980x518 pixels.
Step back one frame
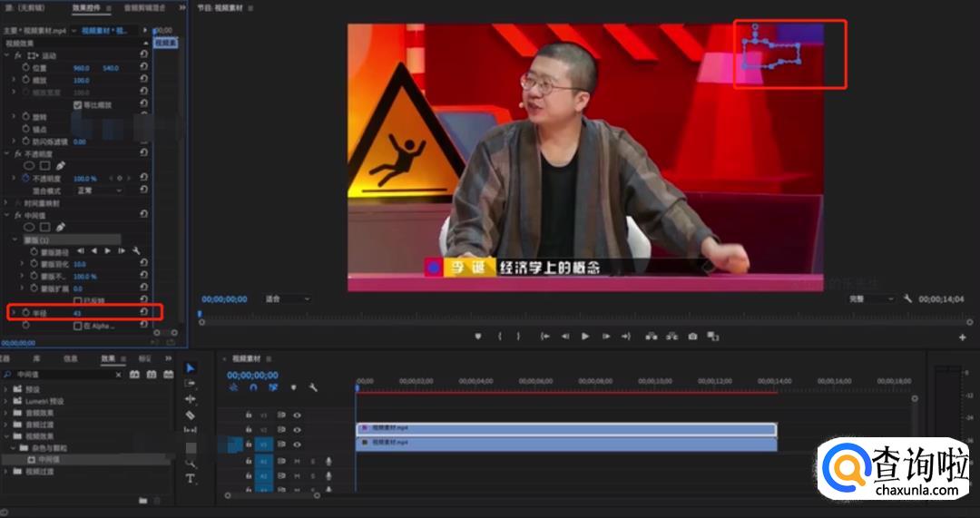[x=565, y=337]
